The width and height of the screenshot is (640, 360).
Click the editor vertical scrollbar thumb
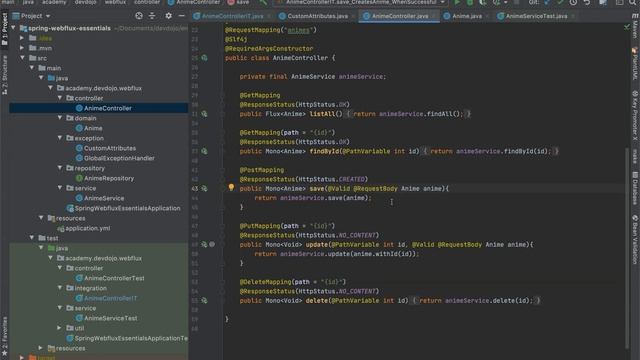pyautogui.click(x=627, y=248)
